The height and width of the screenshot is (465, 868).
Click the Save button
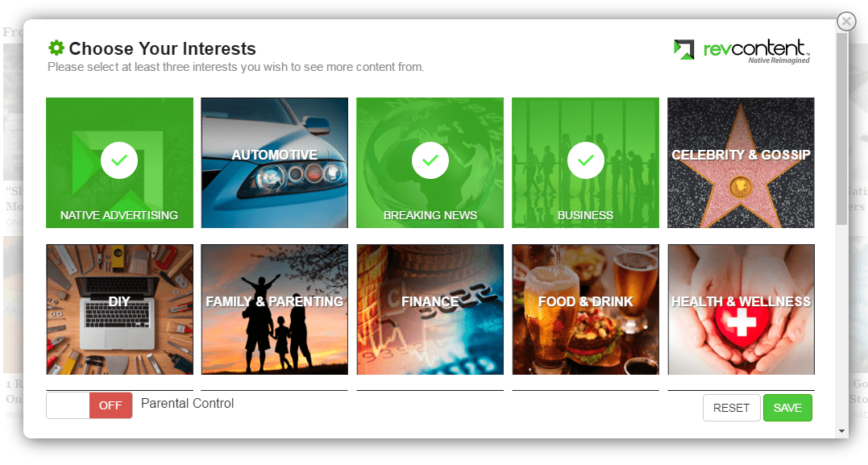[787, 408]
